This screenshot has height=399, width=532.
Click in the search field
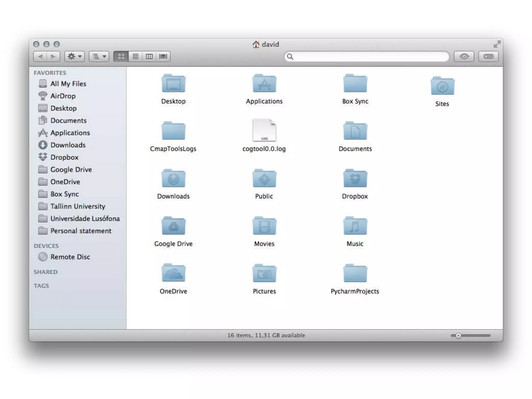369,57
